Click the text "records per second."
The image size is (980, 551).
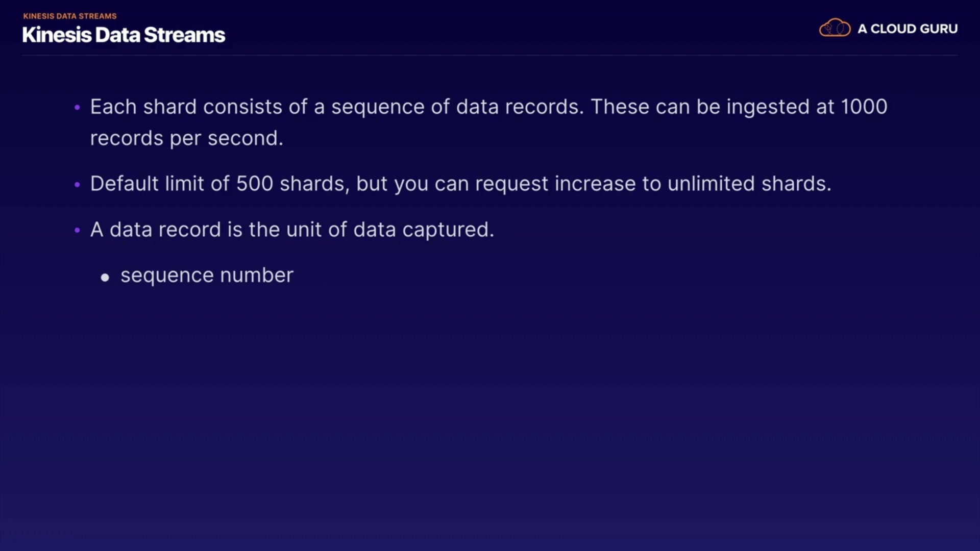click(186, 139)
